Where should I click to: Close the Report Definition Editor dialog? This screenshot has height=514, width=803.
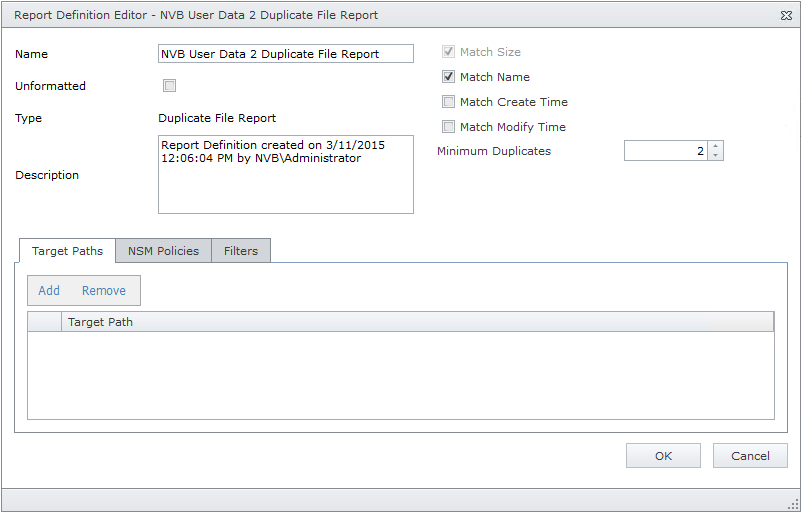click(x=786, y=16)
